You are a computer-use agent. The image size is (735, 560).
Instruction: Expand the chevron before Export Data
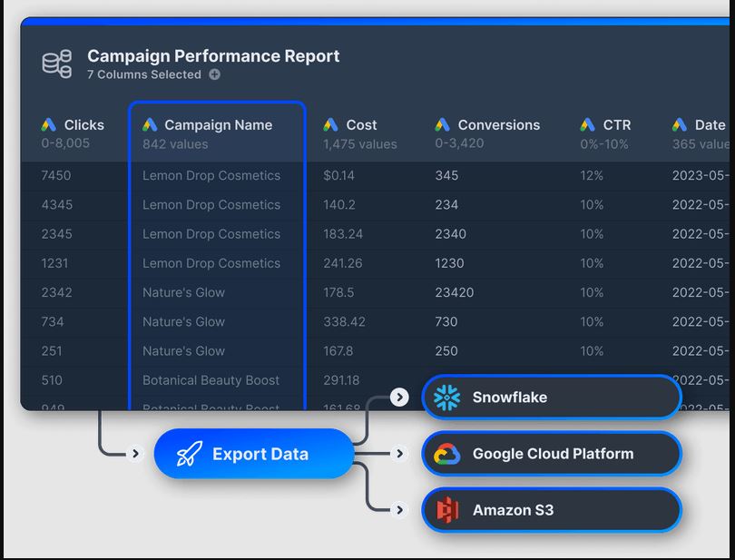click(x=135, y=454)
